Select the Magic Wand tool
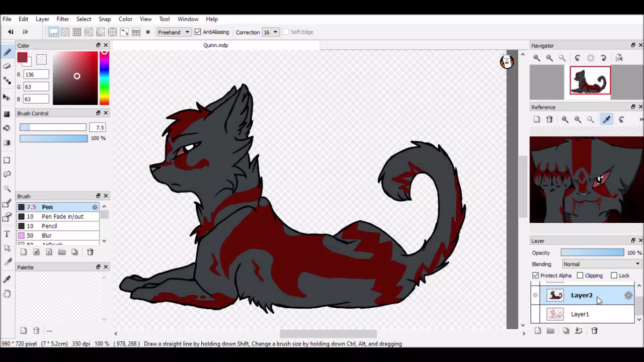Viewport: 644px width, 362px height. click(7, 189)
